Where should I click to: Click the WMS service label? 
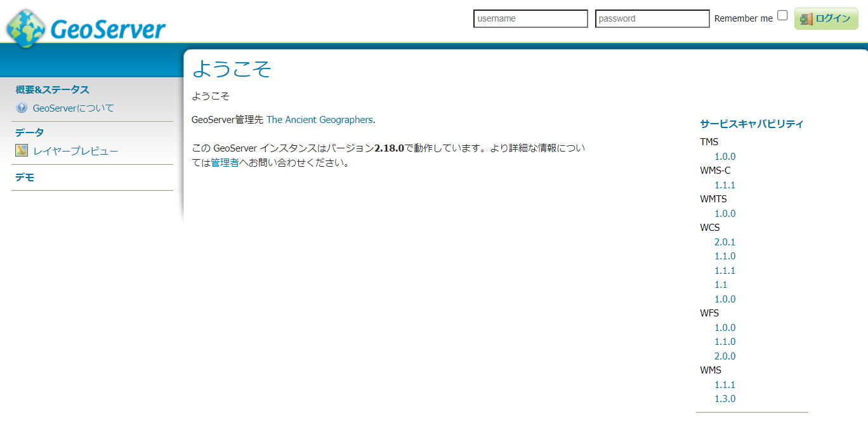coord(711,370)
